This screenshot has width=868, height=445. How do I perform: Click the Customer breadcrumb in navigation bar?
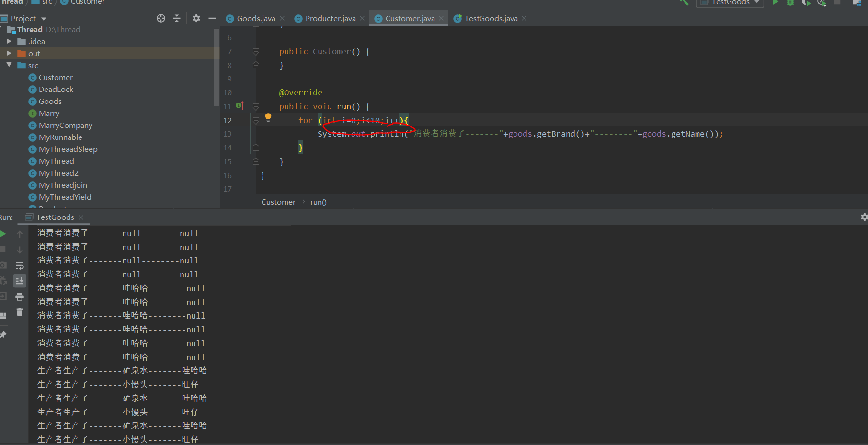tap(82, 2)
